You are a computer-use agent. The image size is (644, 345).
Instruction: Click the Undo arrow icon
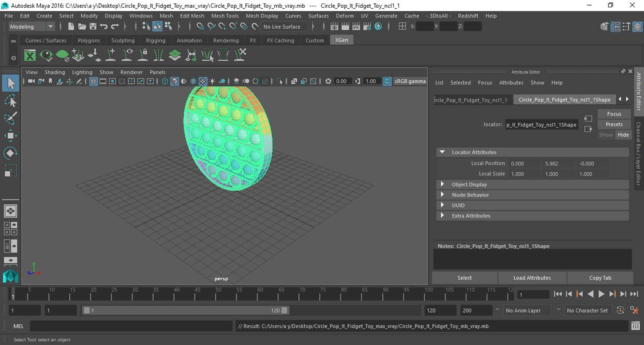(x=104, y=26)
